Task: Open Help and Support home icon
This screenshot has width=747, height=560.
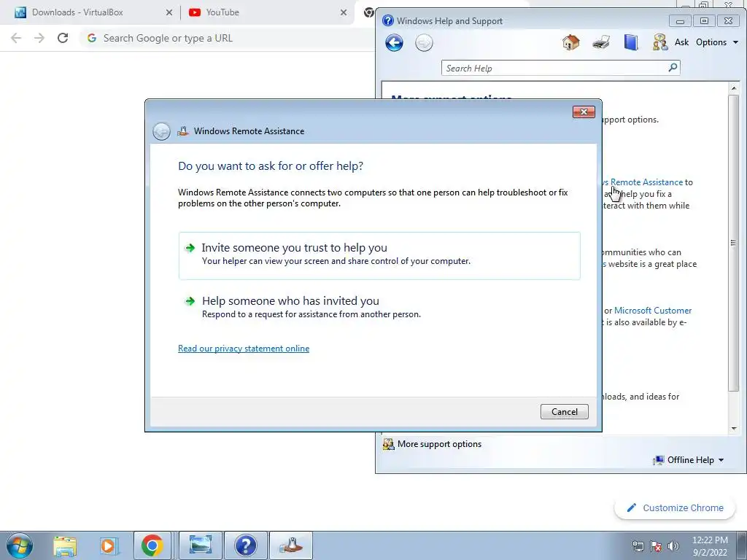Action: pos(570,42)
